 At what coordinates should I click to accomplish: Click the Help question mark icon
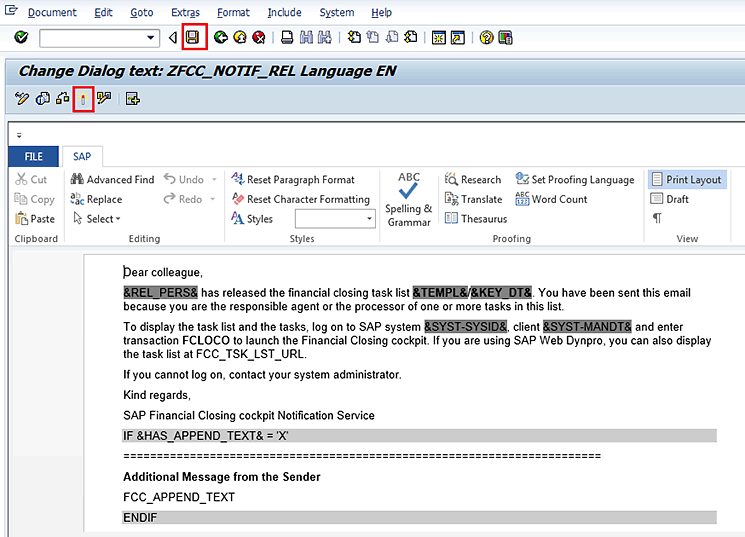[486, 38]
